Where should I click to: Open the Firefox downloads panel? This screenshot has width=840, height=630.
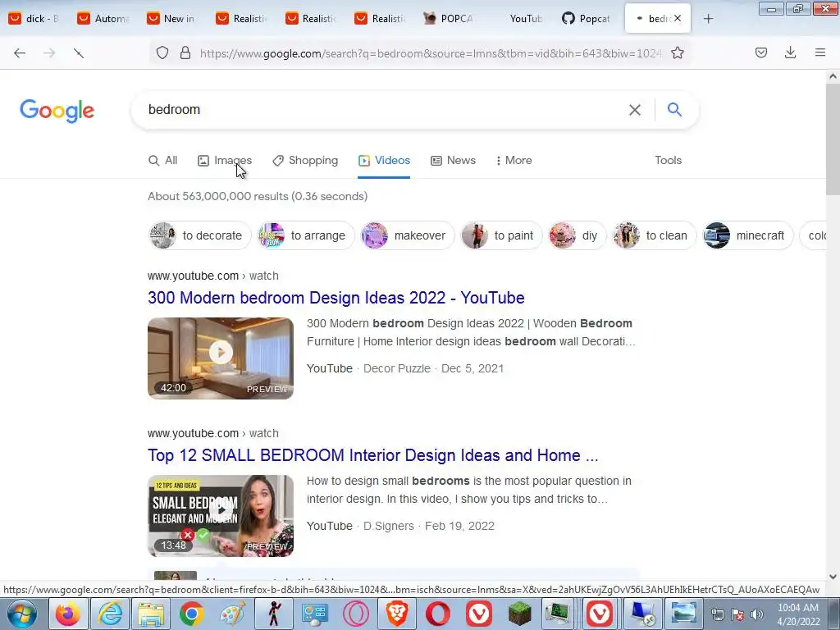790,52
